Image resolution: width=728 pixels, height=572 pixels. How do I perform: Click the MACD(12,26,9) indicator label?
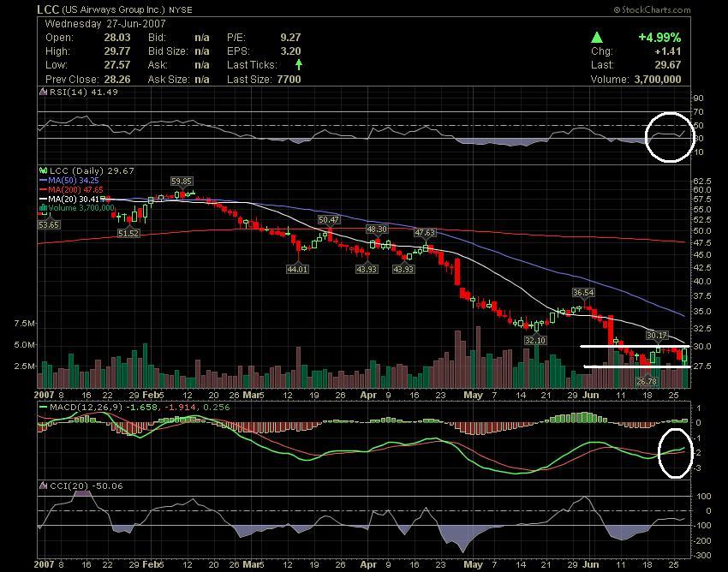pos(87,408)
